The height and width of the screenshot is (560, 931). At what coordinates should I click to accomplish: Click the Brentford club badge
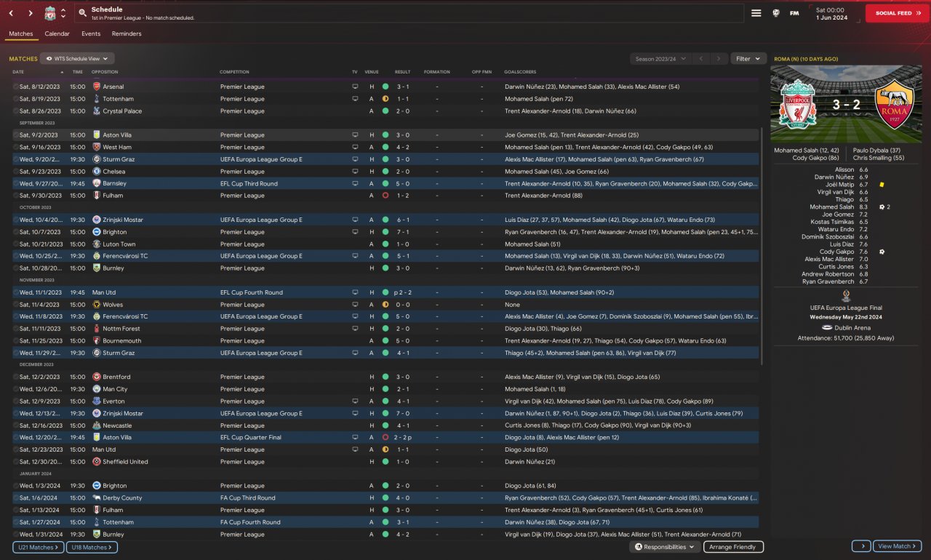coord(97,377)
